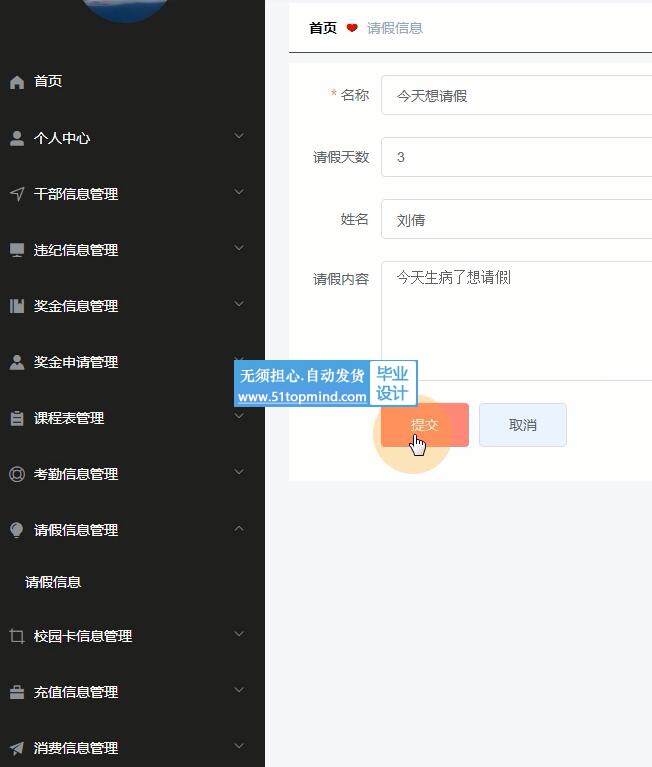652x767 pixels.
Task: Click the icon beside 奖金信息管理
Action: 17,306
